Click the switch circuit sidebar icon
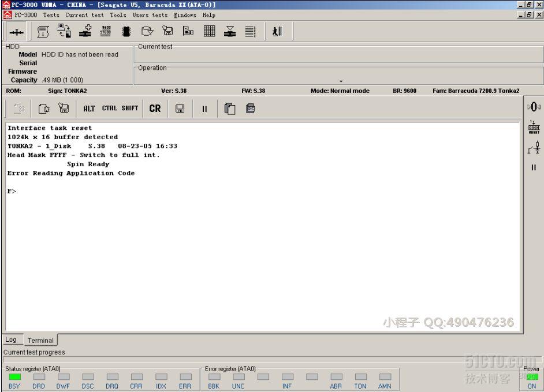This screenshot has height=392, width=544. pyautogui.click(x=534, y=147)
